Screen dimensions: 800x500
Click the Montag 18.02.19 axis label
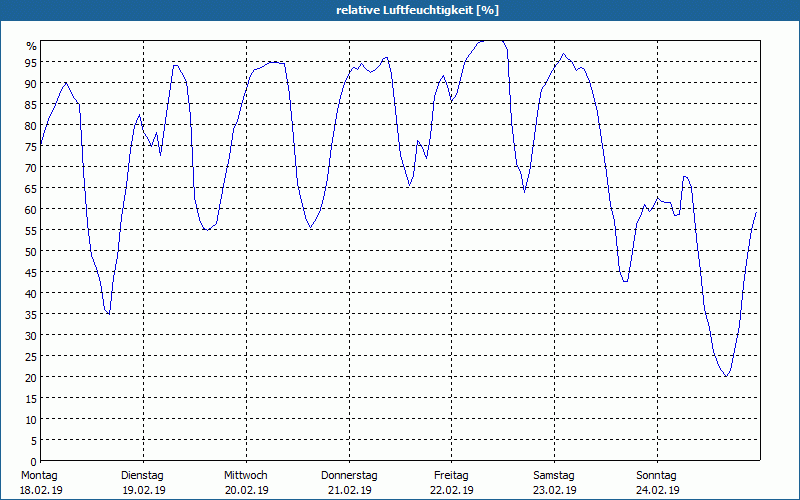pos(41,483)
